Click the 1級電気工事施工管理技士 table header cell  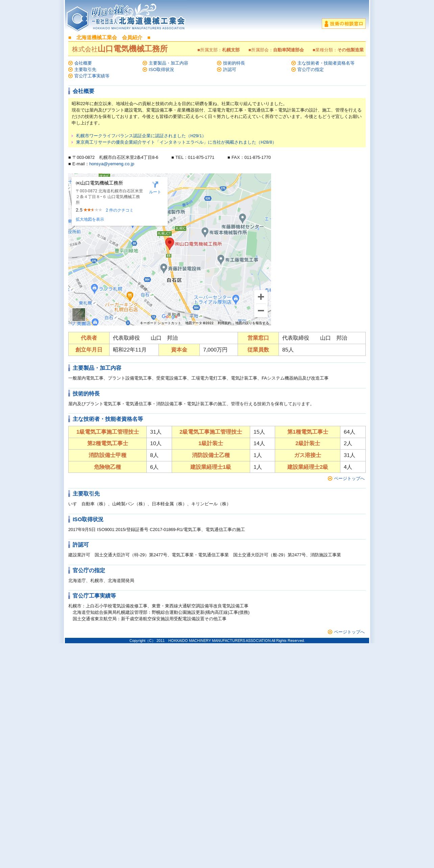click(x=107, y=432)
